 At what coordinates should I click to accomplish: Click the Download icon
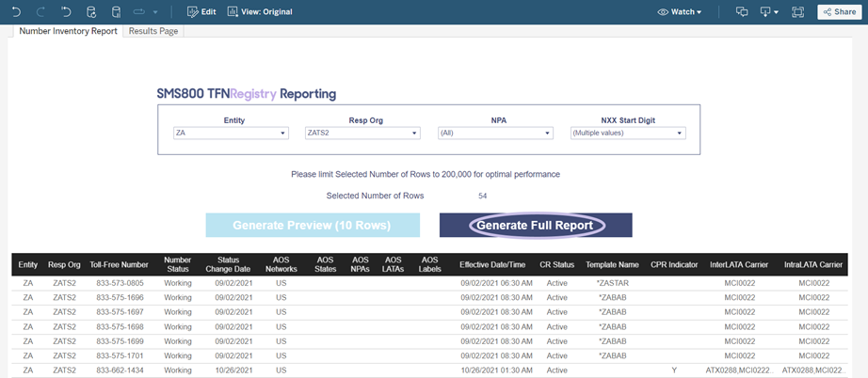tap(766, 11)
